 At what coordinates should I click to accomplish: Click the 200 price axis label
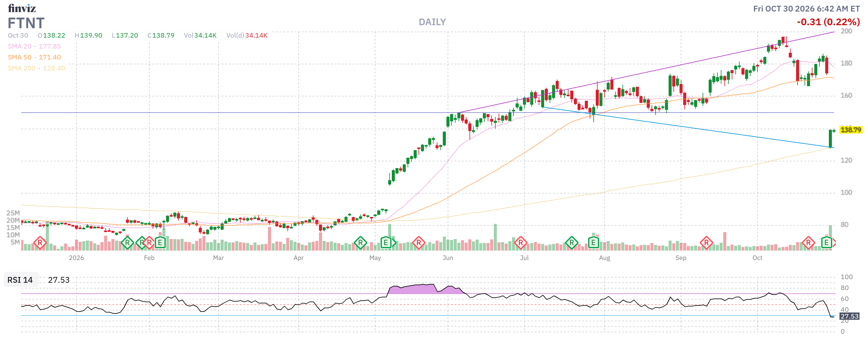pyautogui.click(x=846, y=31)
